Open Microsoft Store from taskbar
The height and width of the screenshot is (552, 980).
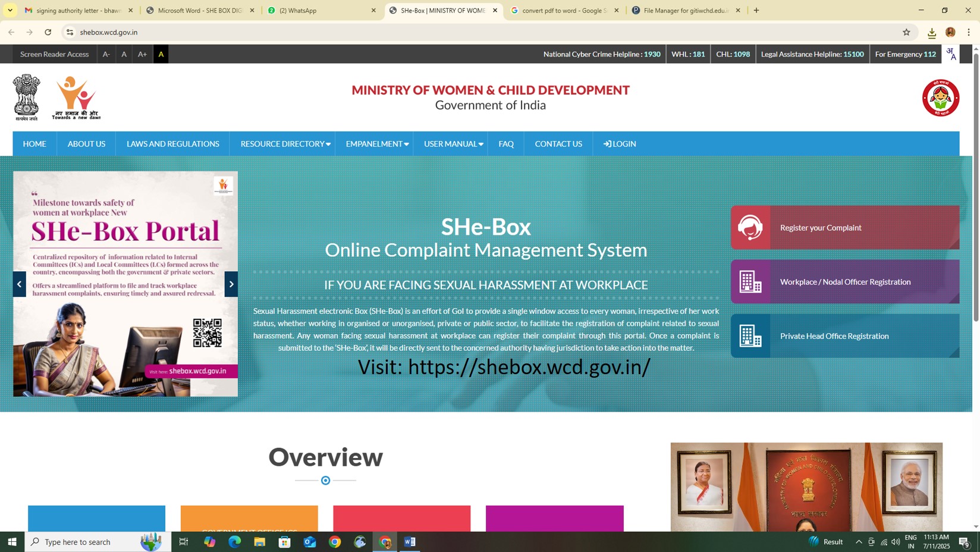click(x=284, y=542)
